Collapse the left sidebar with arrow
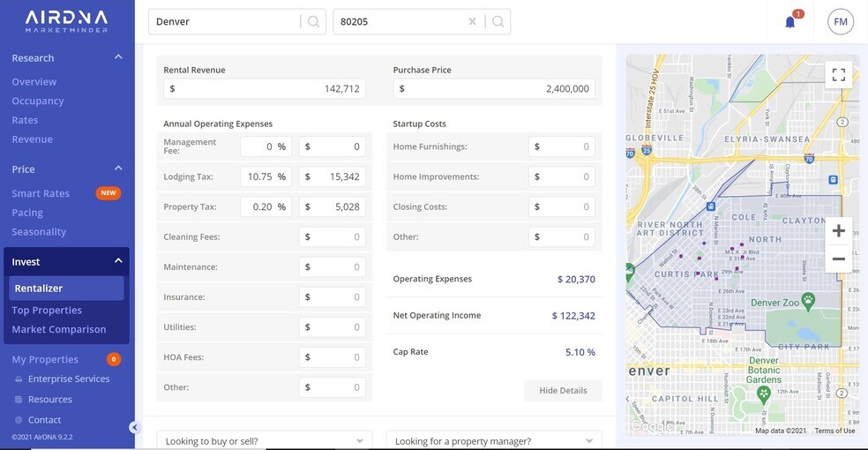This screenshot has height=450, width=868. (x=134, y=428)
